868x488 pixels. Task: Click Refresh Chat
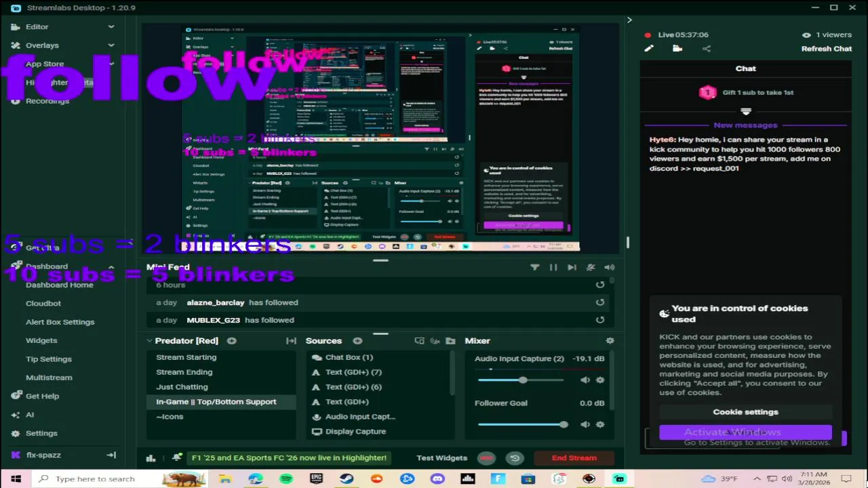click(x=827, y=49)
